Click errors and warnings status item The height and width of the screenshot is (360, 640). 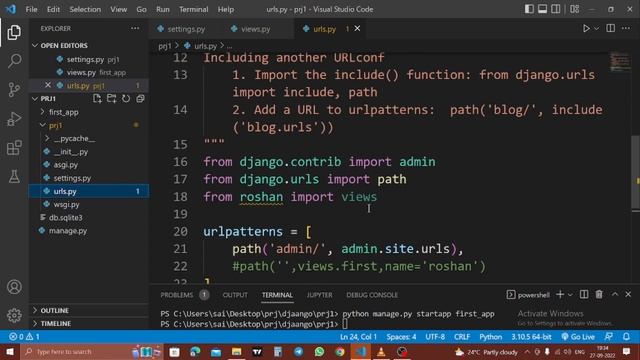coord(24,337)
